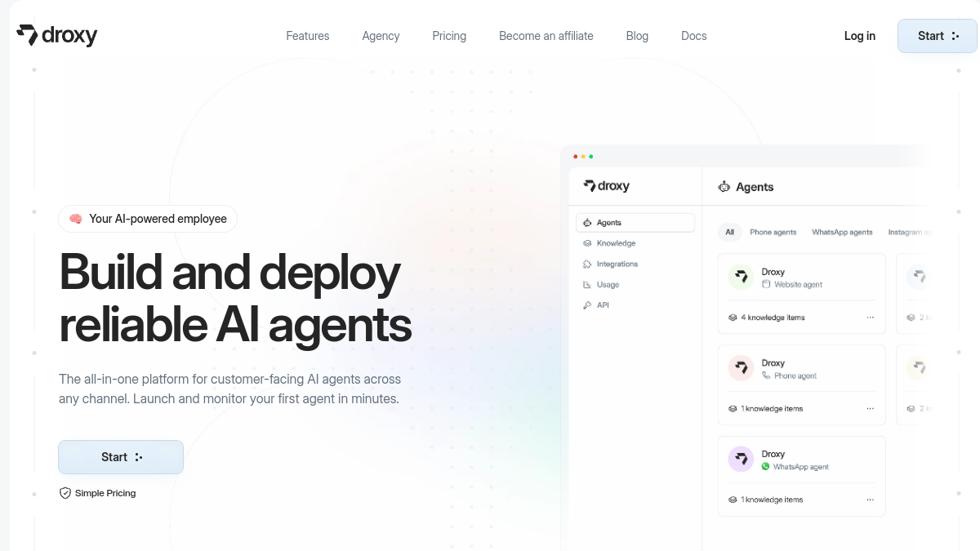Viewport: 980px width, 551px height.
Task: Switch to the Phone agents filter tab
Action: point(773,233)
